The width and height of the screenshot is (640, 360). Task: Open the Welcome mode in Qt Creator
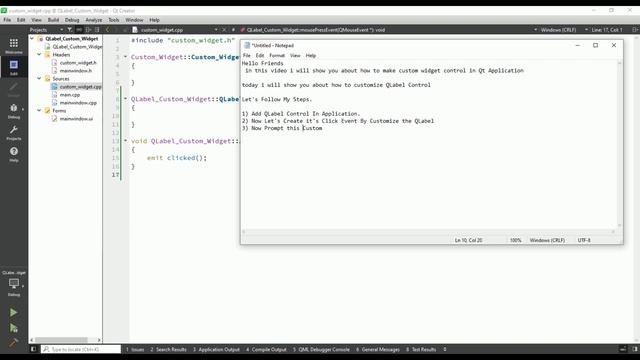pos(13,46)
